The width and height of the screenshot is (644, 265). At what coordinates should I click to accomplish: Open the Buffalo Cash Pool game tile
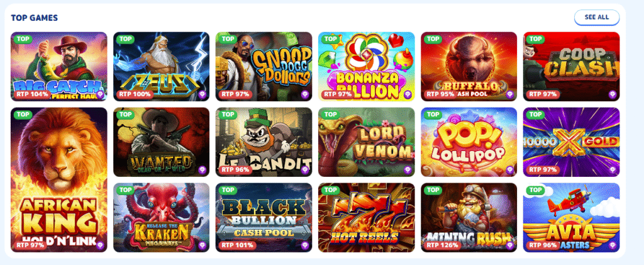tap(469, 67)
